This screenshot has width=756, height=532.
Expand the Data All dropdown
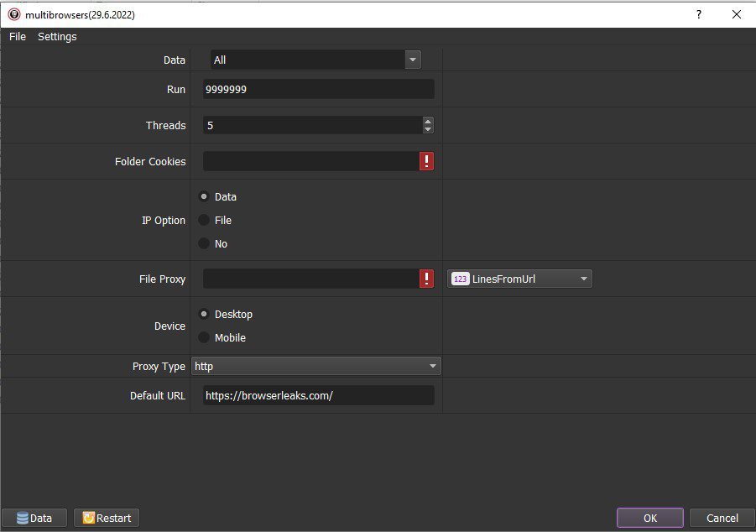point(315,60)
